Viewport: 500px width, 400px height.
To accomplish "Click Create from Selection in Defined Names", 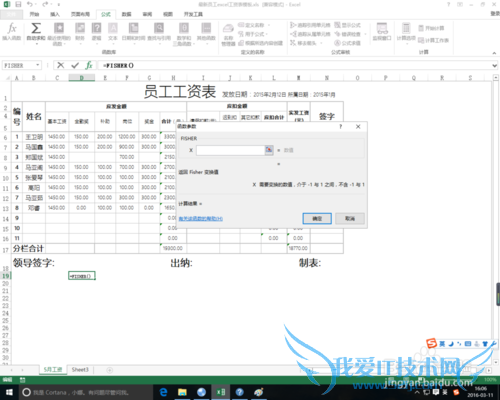I will tap(261, 43).
